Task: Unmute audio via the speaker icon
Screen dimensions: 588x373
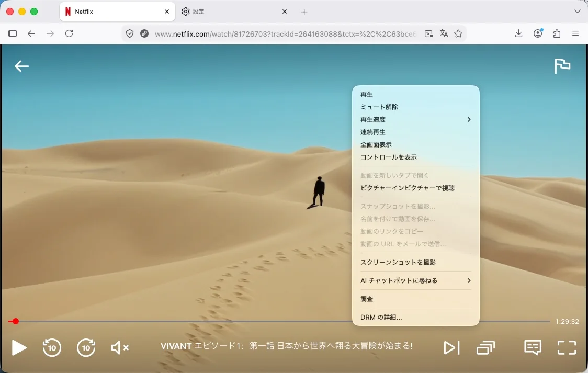Action: coord(120,347)
